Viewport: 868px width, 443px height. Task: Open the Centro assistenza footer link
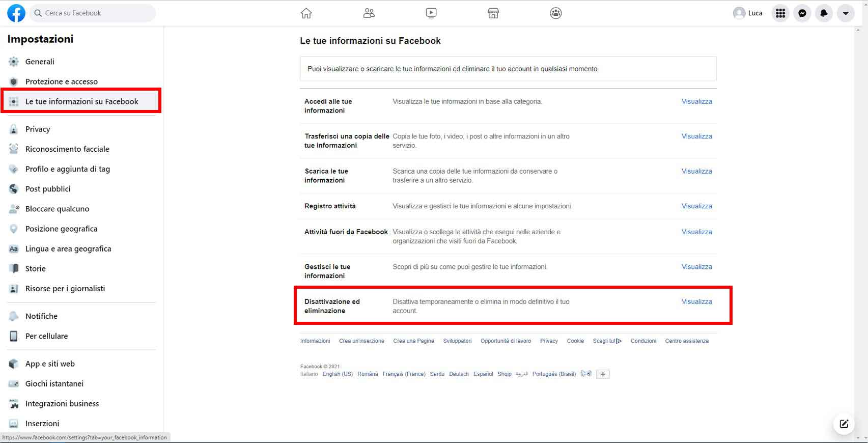point(686,341)
